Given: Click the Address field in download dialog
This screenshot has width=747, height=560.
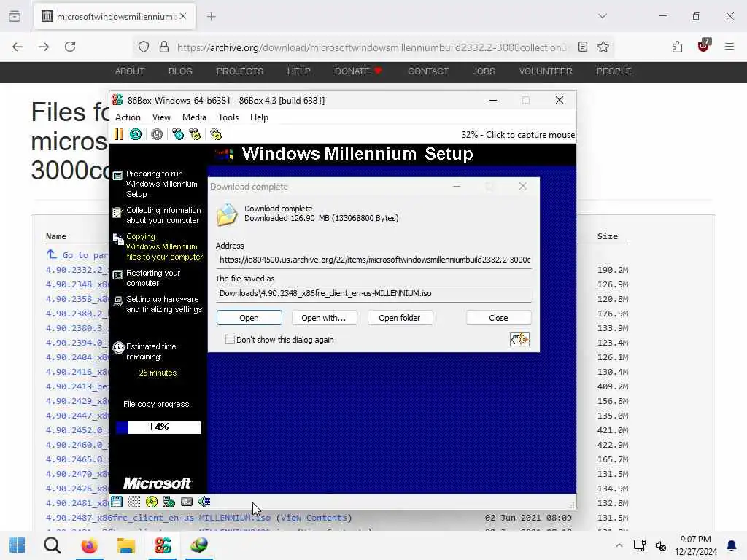Looking at the screenshot, I should coord(373,260).
